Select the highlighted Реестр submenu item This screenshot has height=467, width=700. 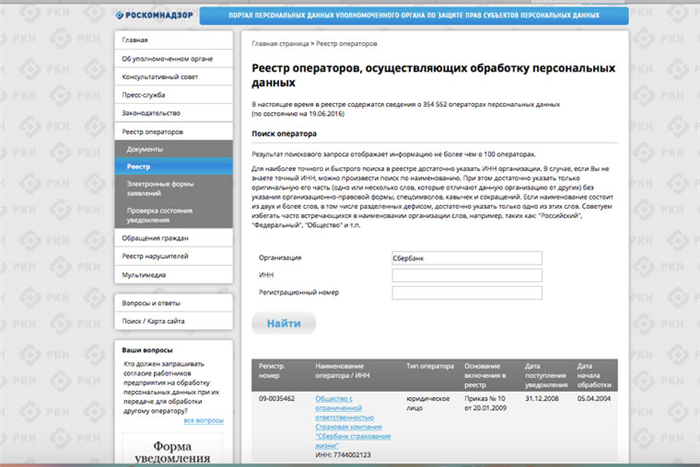(x=174, y=167)
